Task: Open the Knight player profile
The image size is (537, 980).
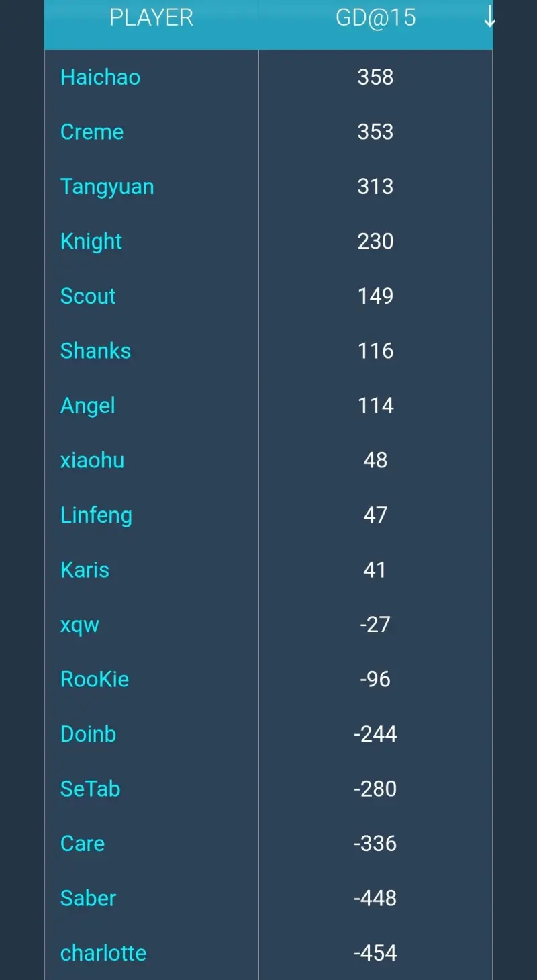Action: pyautogui.click(x=91, y=241)
